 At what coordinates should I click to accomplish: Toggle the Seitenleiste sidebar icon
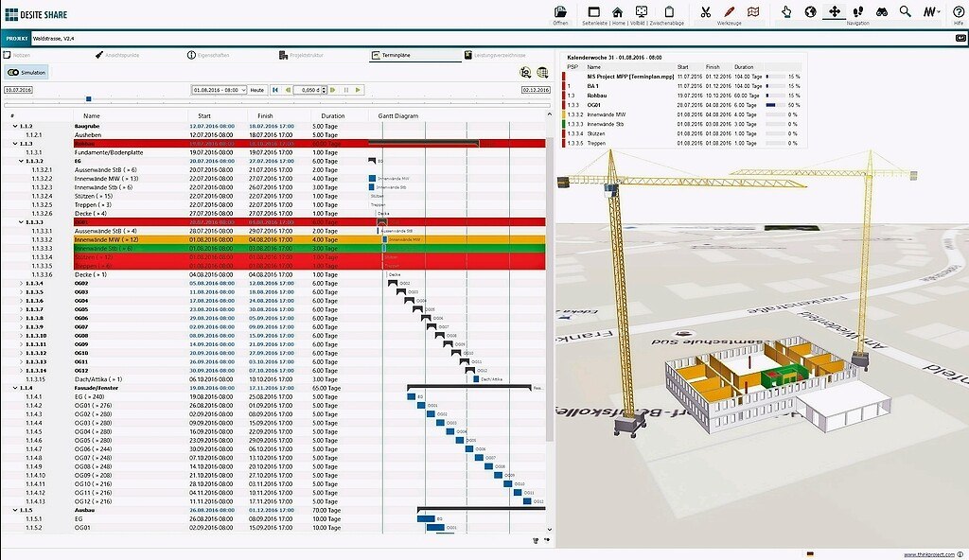[594, 11]
